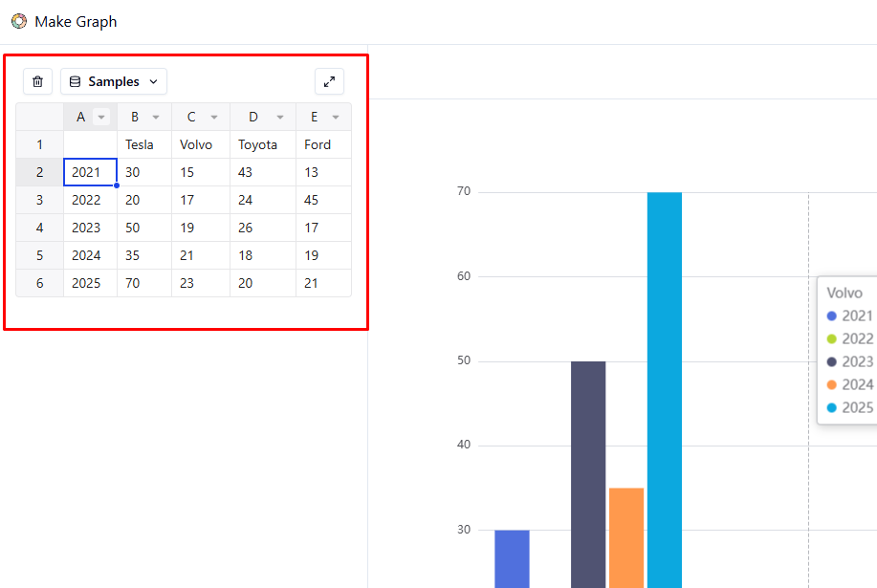Viewport: 877px width, 588px height.
Task: Select cell containing 2021
Action: [x=90, y=172]
